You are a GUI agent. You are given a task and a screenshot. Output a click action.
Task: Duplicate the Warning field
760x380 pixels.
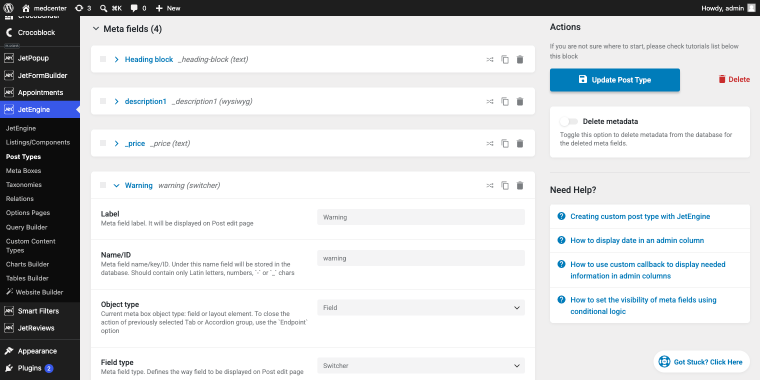pos(505,186)
